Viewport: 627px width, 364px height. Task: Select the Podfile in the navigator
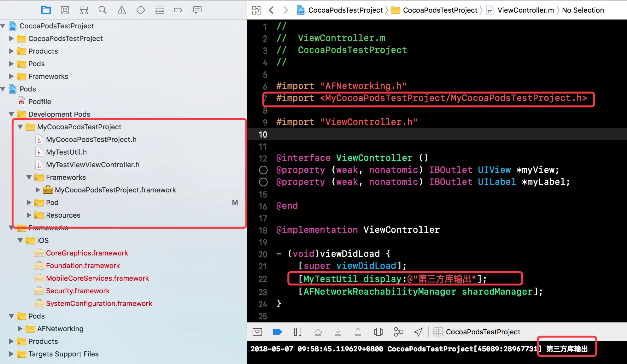[39, 102]
